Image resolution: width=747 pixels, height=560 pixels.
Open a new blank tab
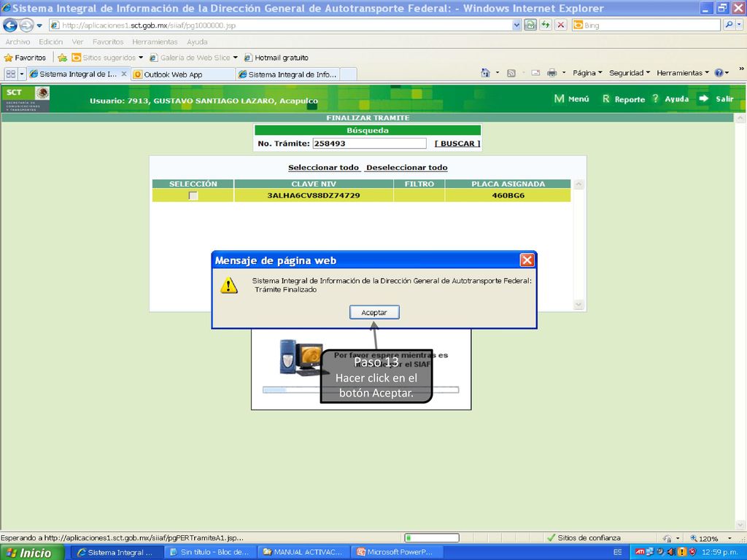349,74
